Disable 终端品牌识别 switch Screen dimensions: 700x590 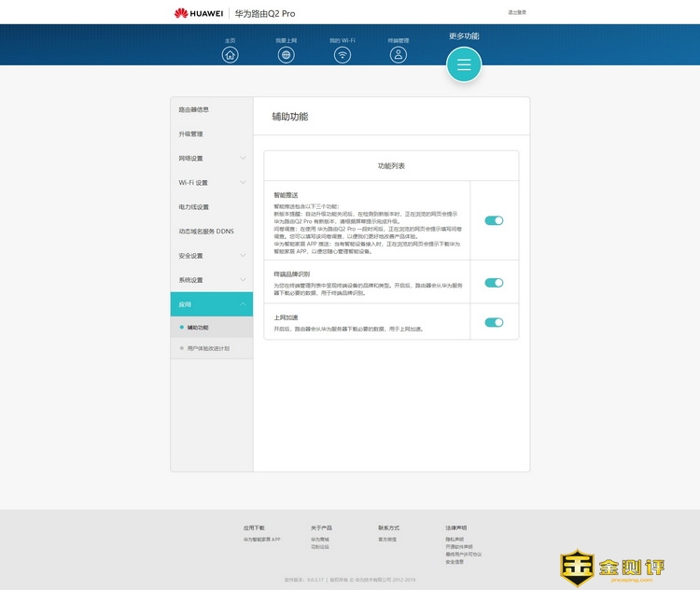(x=494, y=283)
